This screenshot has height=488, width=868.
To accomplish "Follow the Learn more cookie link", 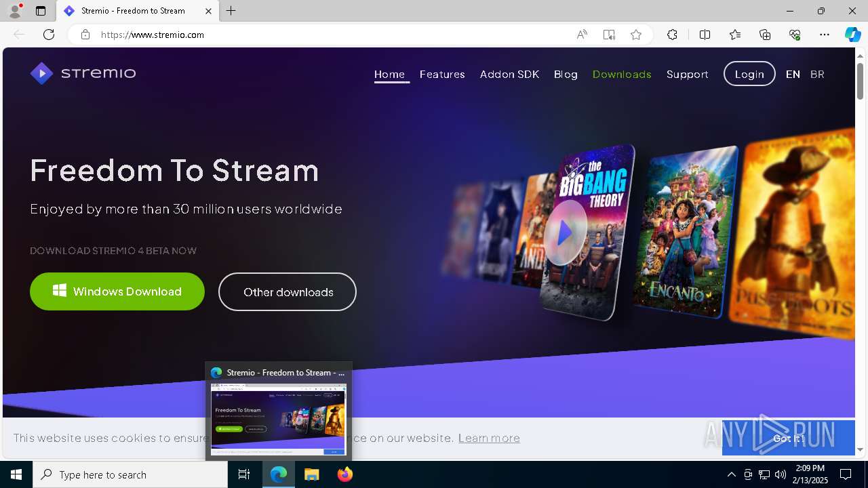I will tap(489, 438).
